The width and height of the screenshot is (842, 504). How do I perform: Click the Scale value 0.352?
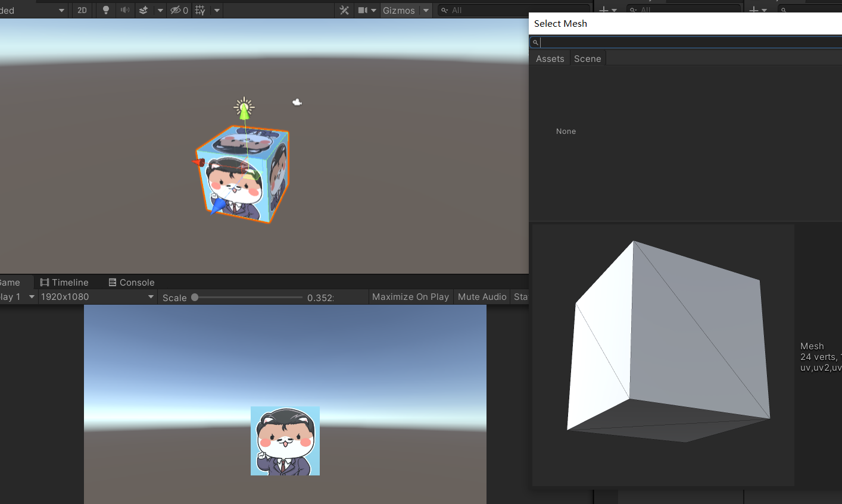pos(320,298)
